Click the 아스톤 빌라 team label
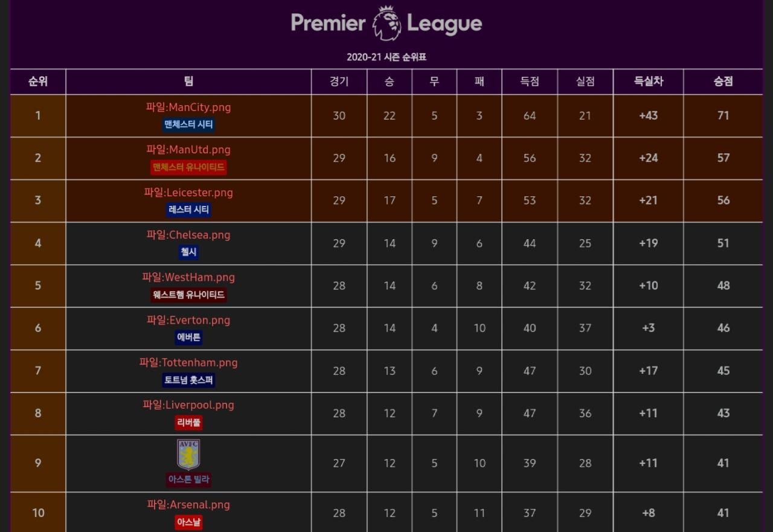The image size is (773, 532). coord(188,479)
